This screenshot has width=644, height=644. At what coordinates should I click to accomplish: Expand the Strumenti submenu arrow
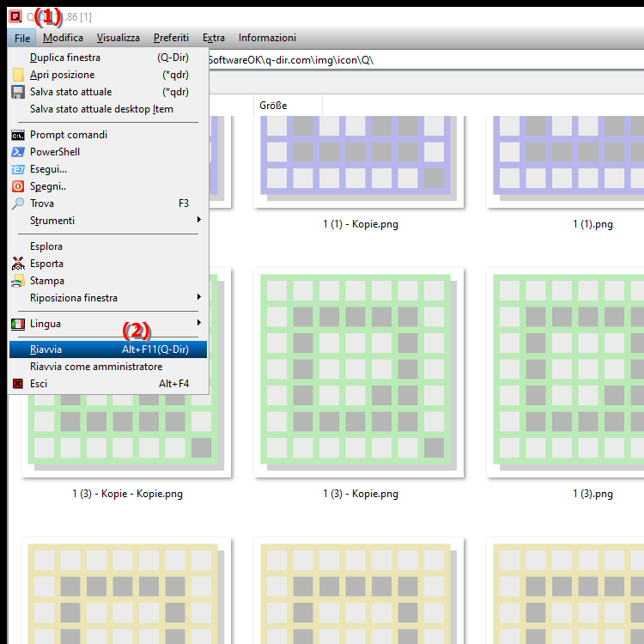click(x=199, y=220)
